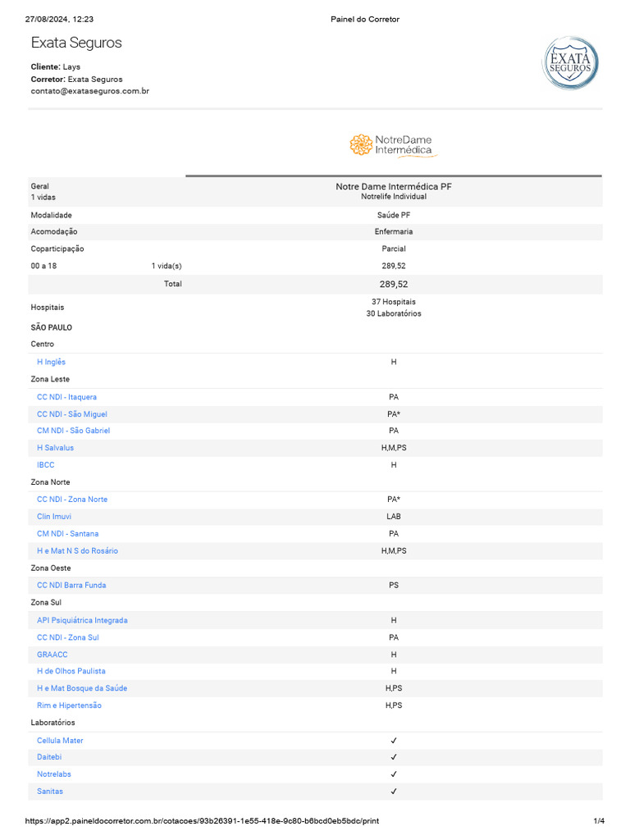
Task: Open the IBCC hospital link
Action: (45, 465)
